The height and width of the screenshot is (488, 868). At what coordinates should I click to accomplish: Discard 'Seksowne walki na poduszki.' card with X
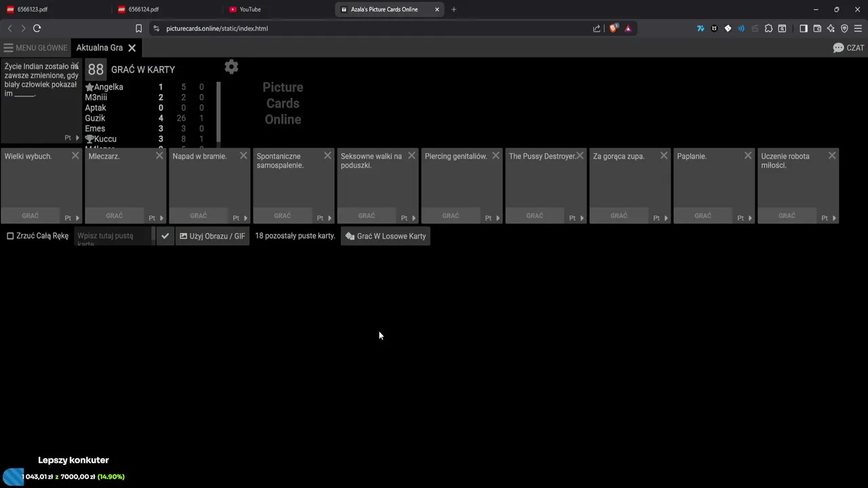[x=412, y=156]
